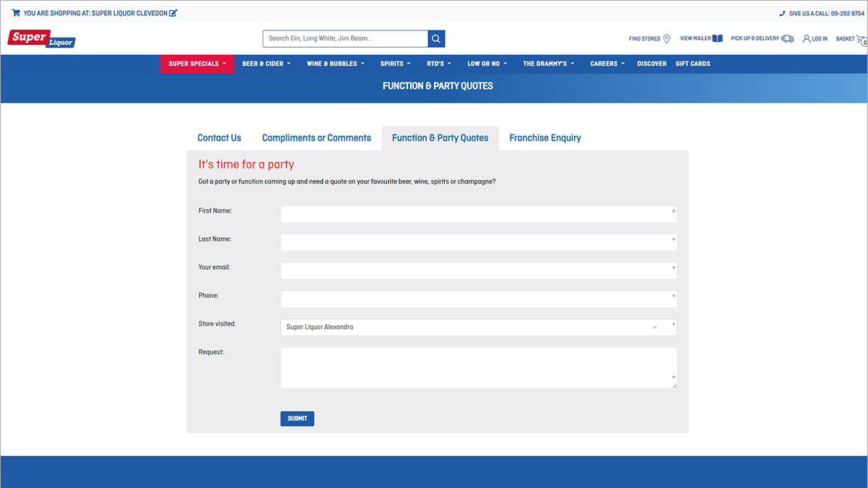Click the Function & Party Quotes banner title

point(438,86)
